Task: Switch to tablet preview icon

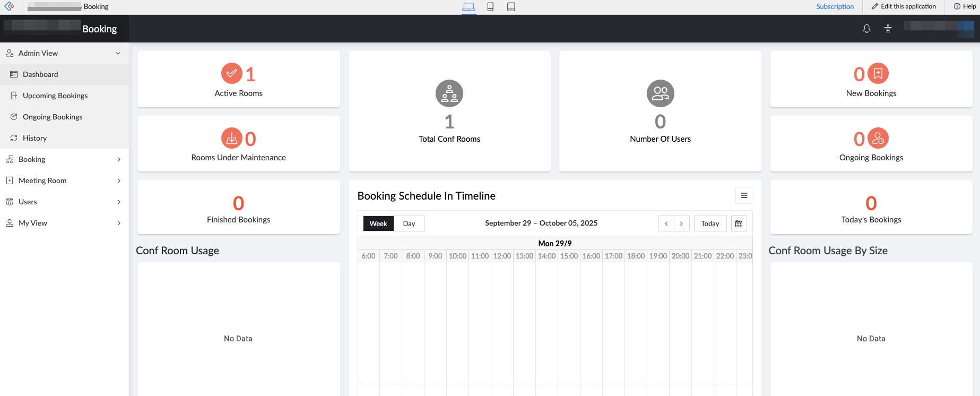Action: coord(511,7)
